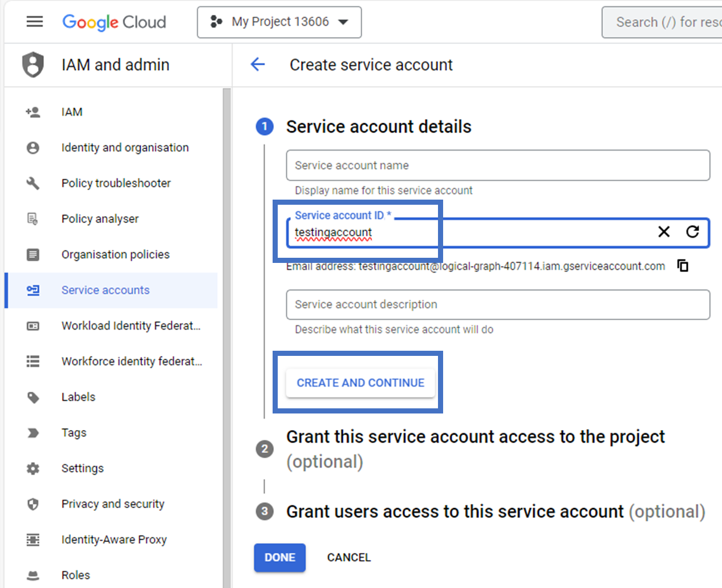Image resolution: width=722 pixels, height=588 pixels.
Task: Open Settings via the gear icon
Action: pyautogui.click(x=34, y=468)
